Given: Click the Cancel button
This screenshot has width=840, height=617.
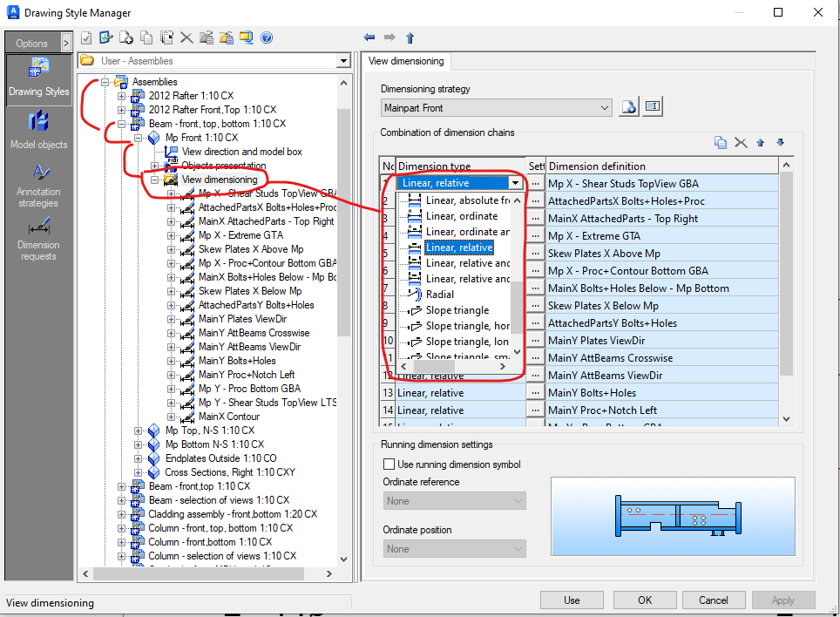Looking at the screenshot, I should [713, 600].
